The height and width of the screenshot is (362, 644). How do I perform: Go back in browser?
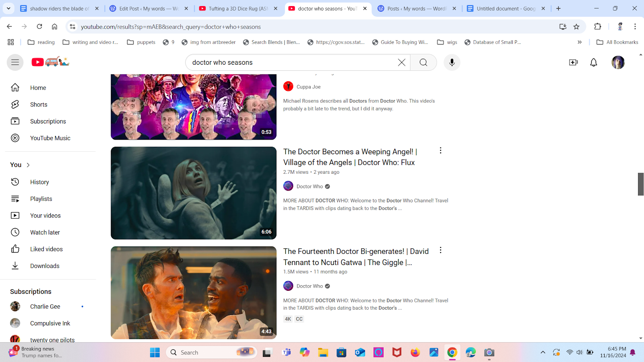9,27
